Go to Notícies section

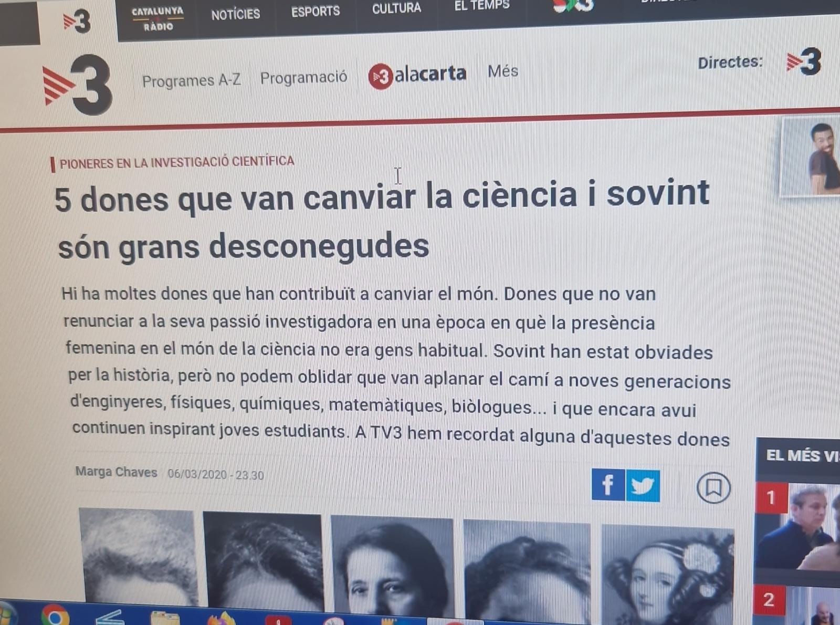pyautogui.click(x=236, y=14)
